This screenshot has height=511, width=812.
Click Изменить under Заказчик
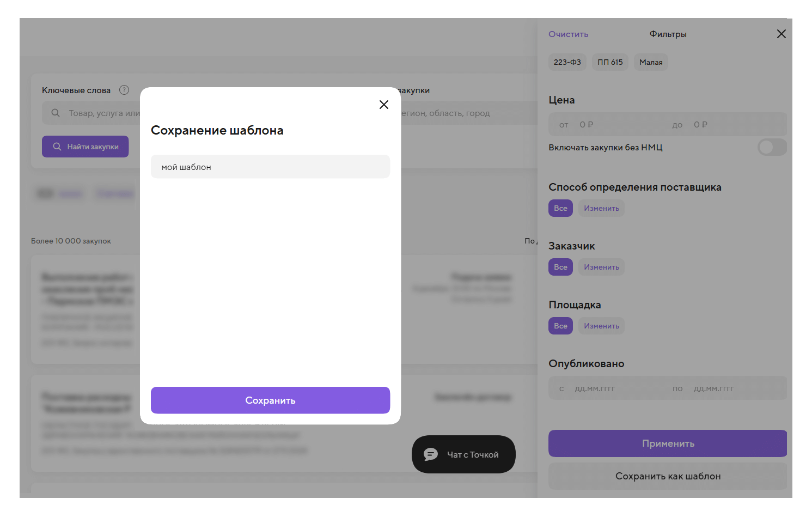click(601, 267)
